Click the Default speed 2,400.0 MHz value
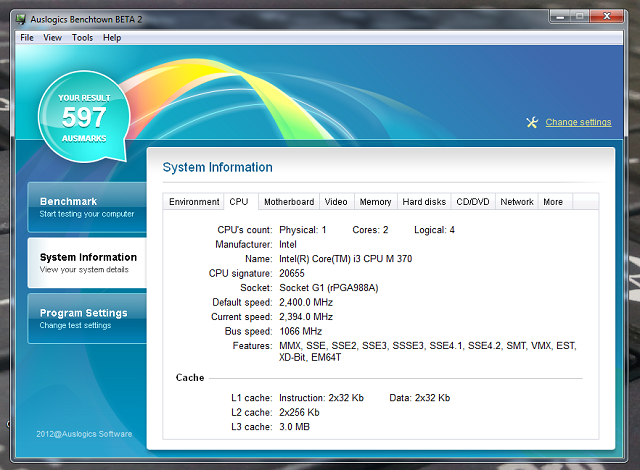 [306, 302]
